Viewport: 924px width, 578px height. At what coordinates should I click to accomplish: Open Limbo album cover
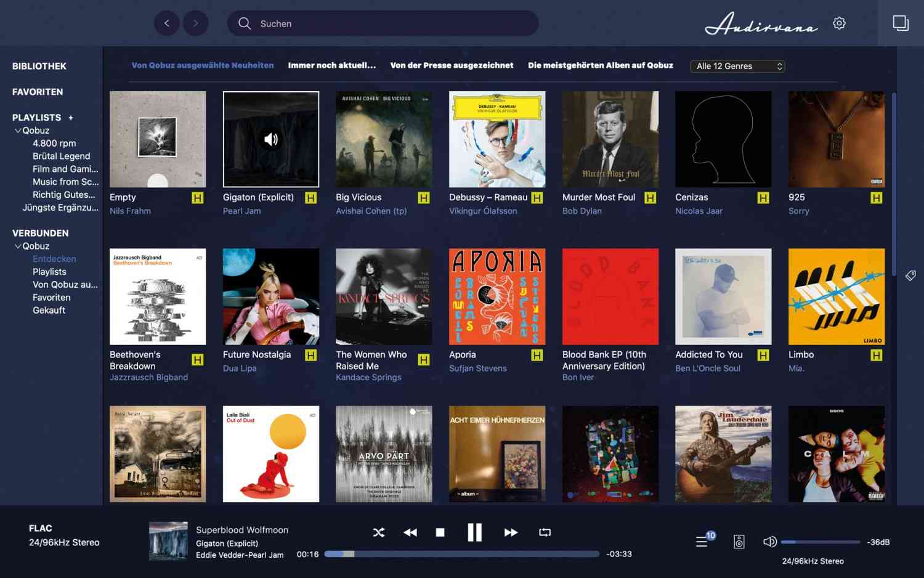coord(837,296)
